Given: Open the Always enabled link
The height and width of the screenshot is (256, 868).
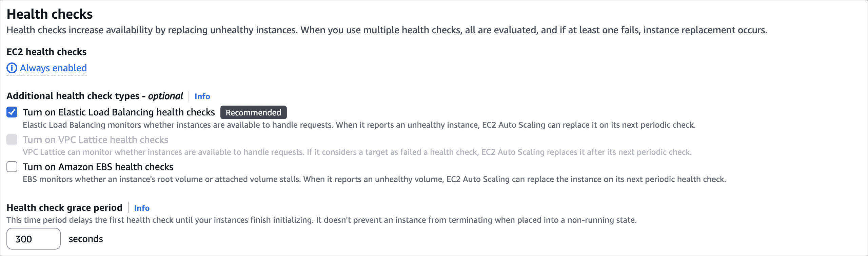Looking at the screenshot, I should click(x=53, y=68).
